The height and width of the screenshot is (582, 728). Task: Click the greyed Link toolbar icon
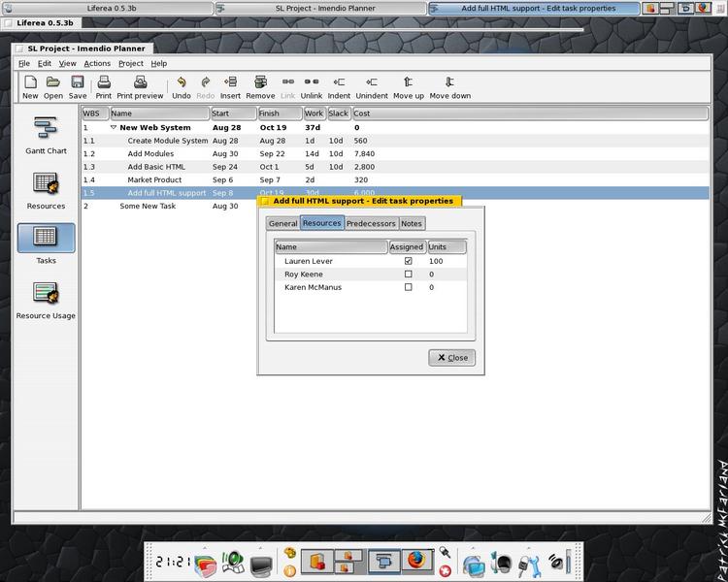point(288,87)
